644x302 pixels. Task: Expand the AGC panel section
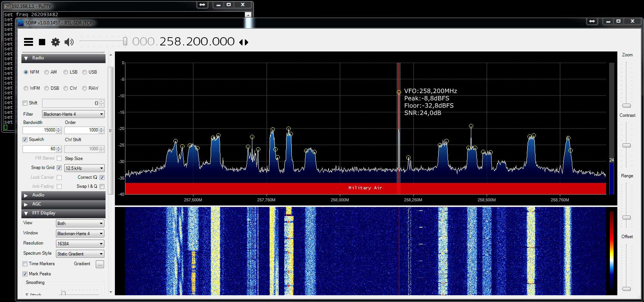(x=63, y=204)
